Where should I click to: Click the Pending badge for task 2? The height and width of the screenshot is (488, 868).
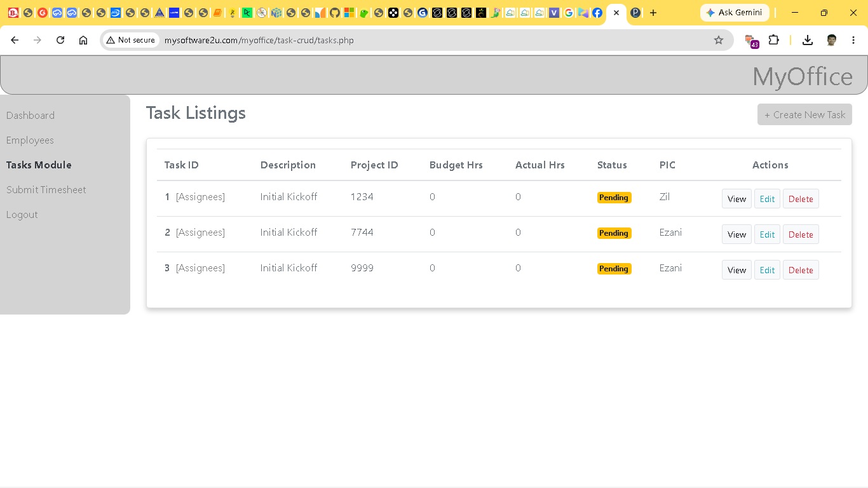tap(614, 233)
